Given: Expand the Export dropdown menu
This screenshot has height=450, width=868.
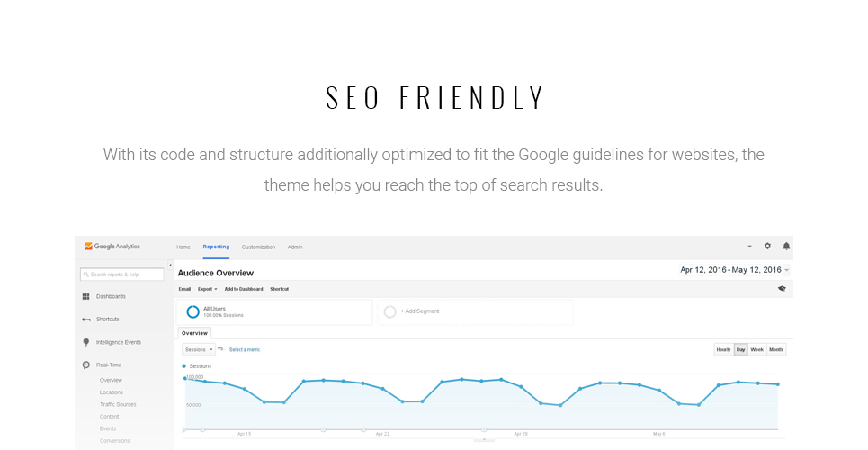Looking at the screenshot, I should (x=208, y=289).
